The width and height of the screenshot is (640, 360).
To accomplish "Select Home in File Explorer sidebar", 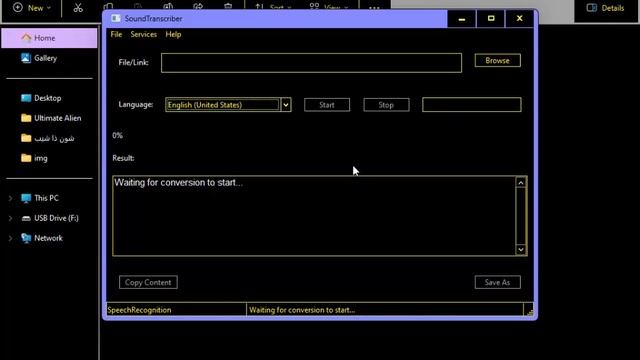I will click(x=49, y=38).
